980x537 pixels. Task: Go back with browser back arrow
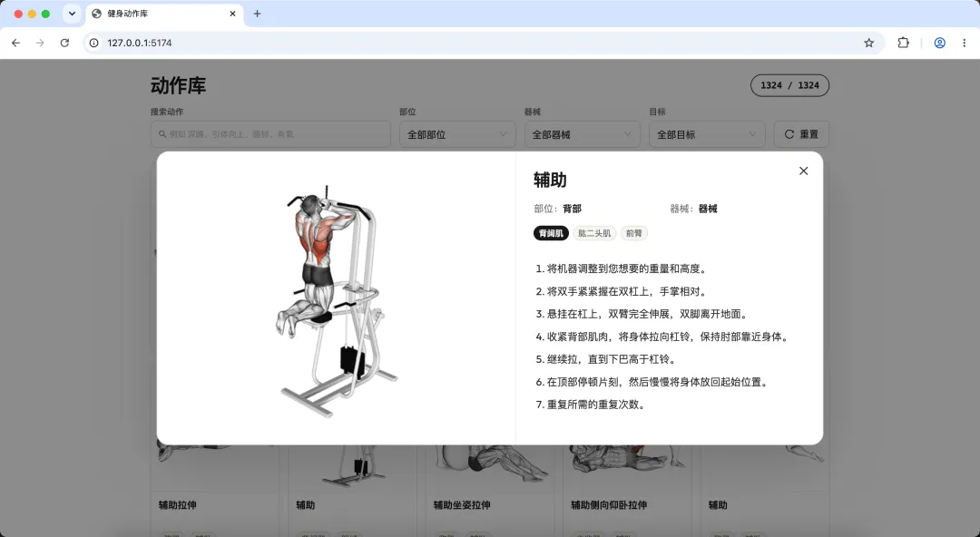[15, 44]
